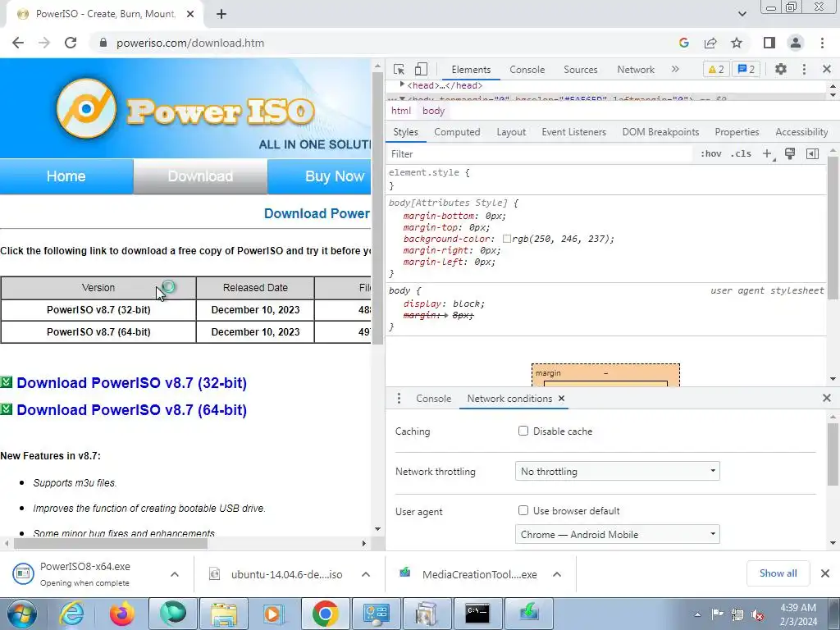Open the Computed styles tab
Image resolution: width=840 pixels, height=630 pixels.
pyautogui.click(x=457, y=132)
